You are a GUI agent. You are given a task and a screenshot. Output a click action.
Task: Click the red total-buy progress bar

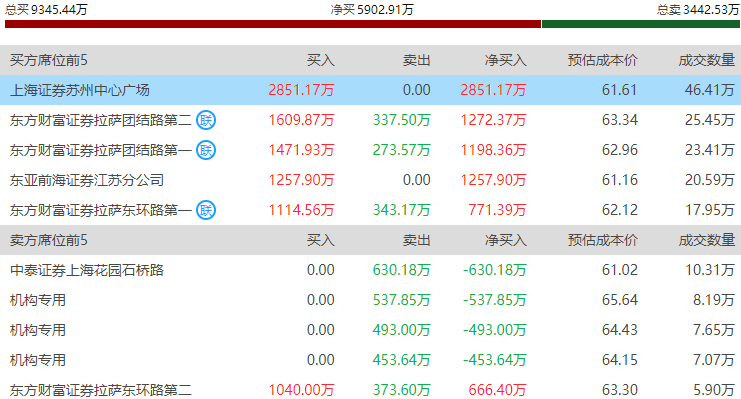[273, 24]
